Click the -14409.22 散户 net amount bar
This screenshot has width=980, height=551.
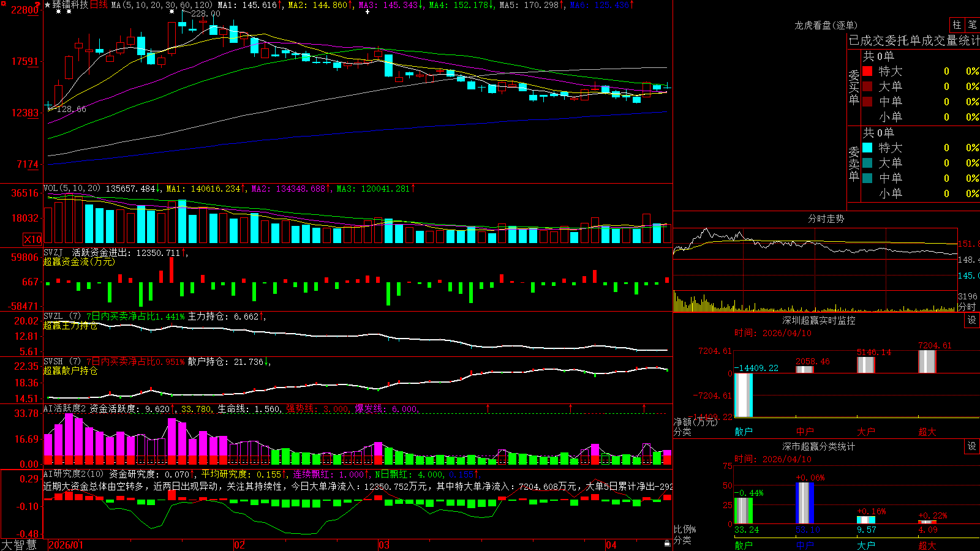click(744, 395)
